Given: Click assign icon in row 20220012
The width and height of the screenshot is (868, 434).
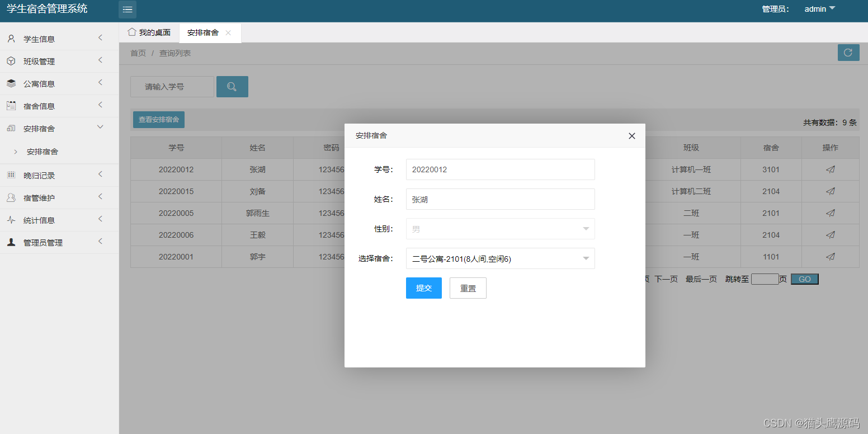Looking at the screenshot, I should (x=831, y=169).
